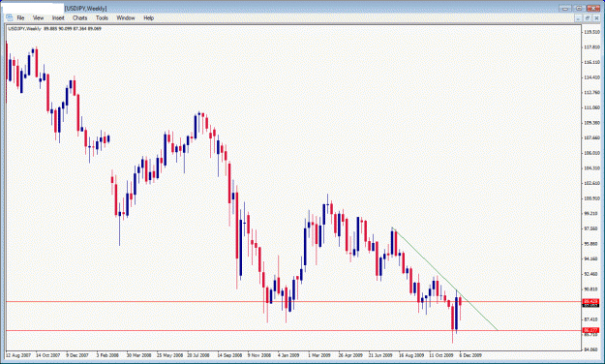Click the 9 Nov 2008 date label
605x364 pixels.
tap(259, 355)
